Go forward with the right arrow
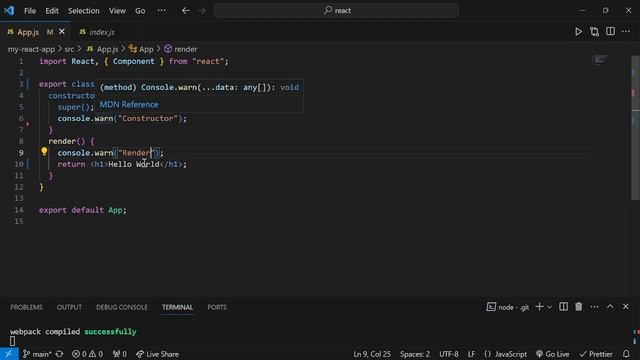The image size is (640, 360). tap(202, 11)
